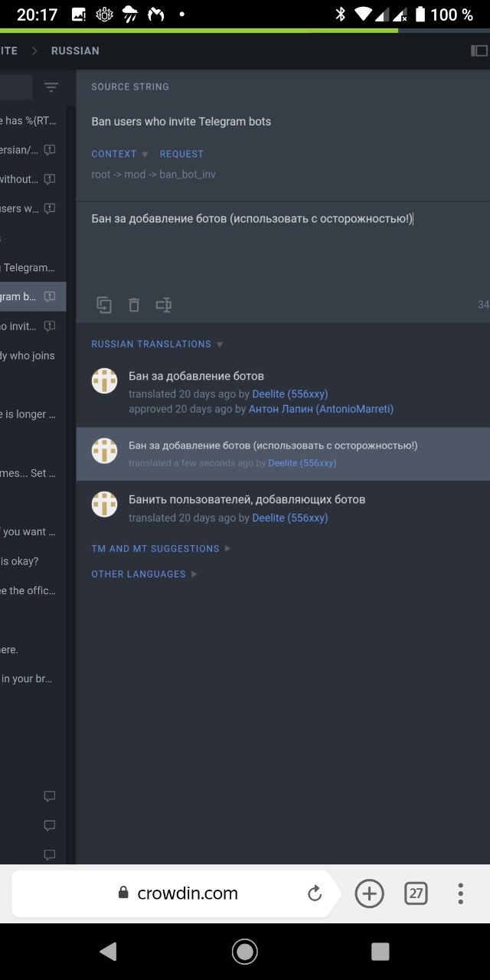Open comment icon on the selected string
Screen dimensions: 490x980
50,296
